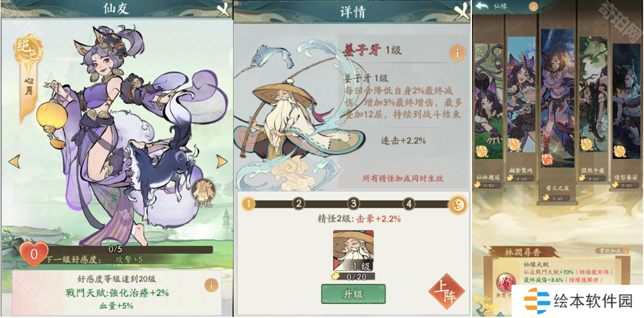Click the 累計加成 info icon

click(x=625, y=250)
